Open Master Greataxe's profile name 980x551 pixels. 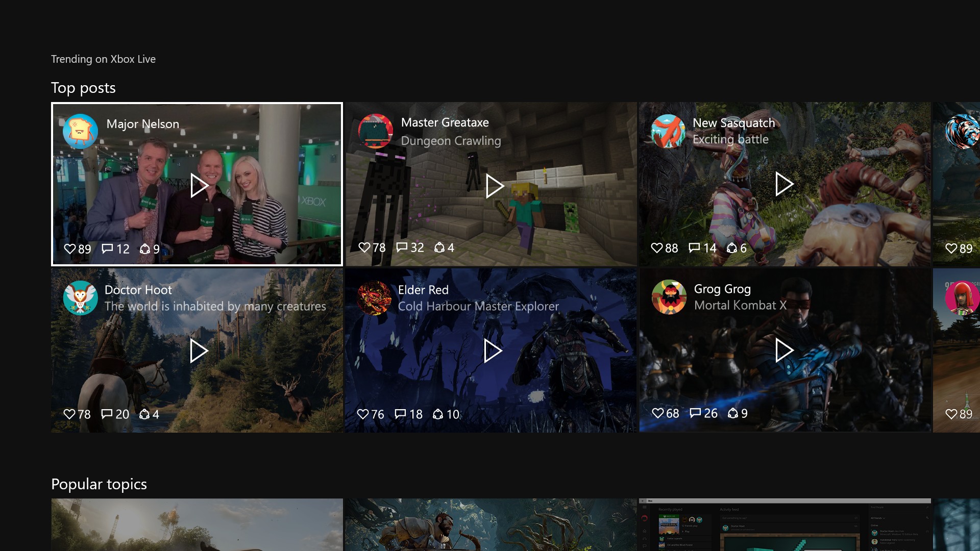click(445, 122)
